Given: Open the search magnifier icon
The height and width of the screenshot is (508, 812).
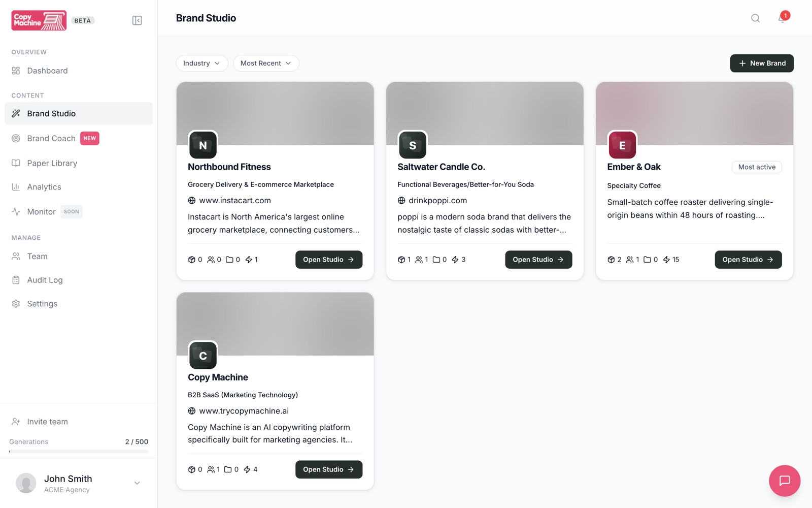Looking at the screenshot, I should click(x=755, y=18).
